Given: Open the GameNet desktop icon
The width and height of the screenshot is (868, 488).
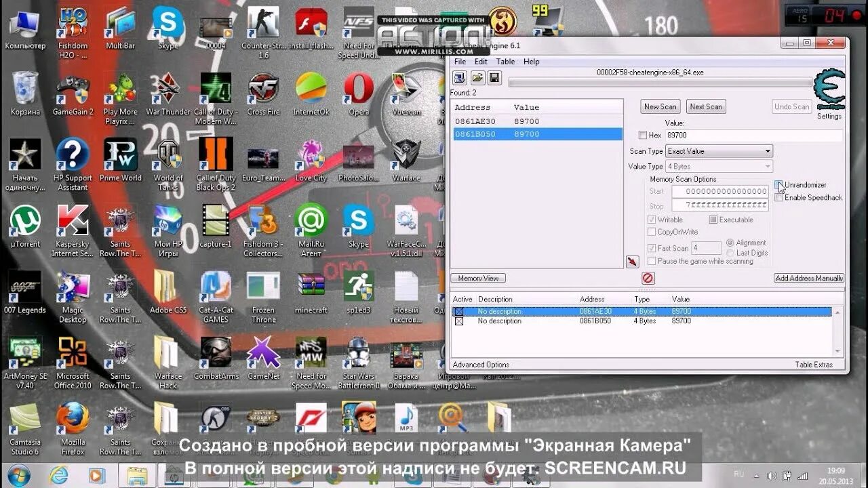Looking at the screenshot, I should pos(263,359).
